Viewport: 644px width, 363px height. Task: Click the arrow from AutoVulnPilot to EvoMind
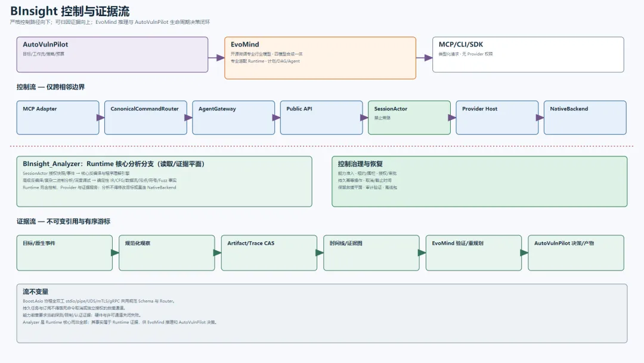216,58
